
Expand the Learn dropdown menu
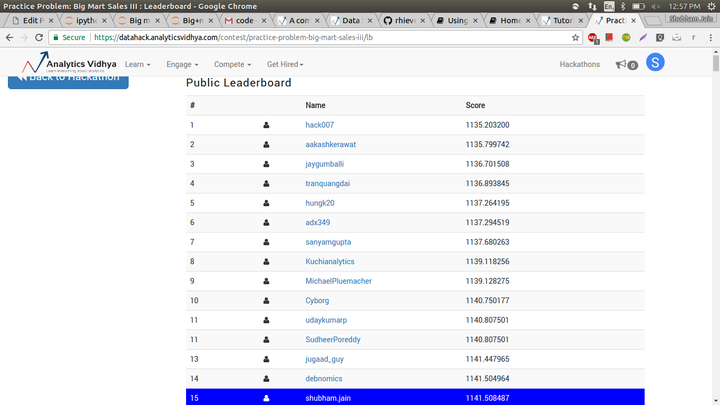137,64
